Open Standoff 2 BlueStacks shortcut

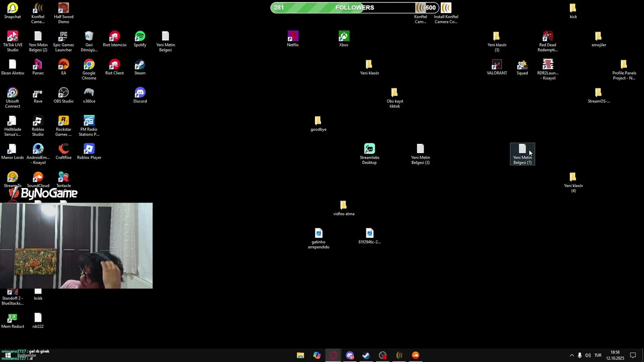click(x=13, y=297)
